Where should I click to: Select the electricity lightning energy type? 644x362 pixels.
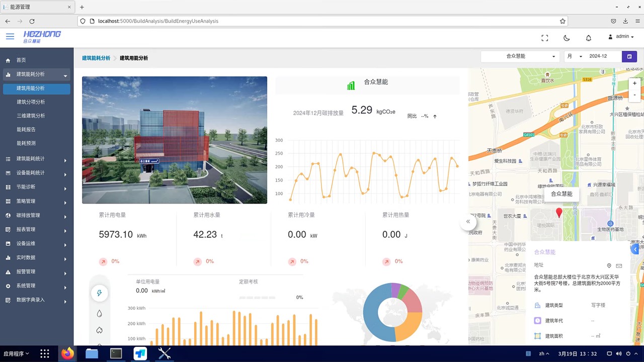[99, 294]
